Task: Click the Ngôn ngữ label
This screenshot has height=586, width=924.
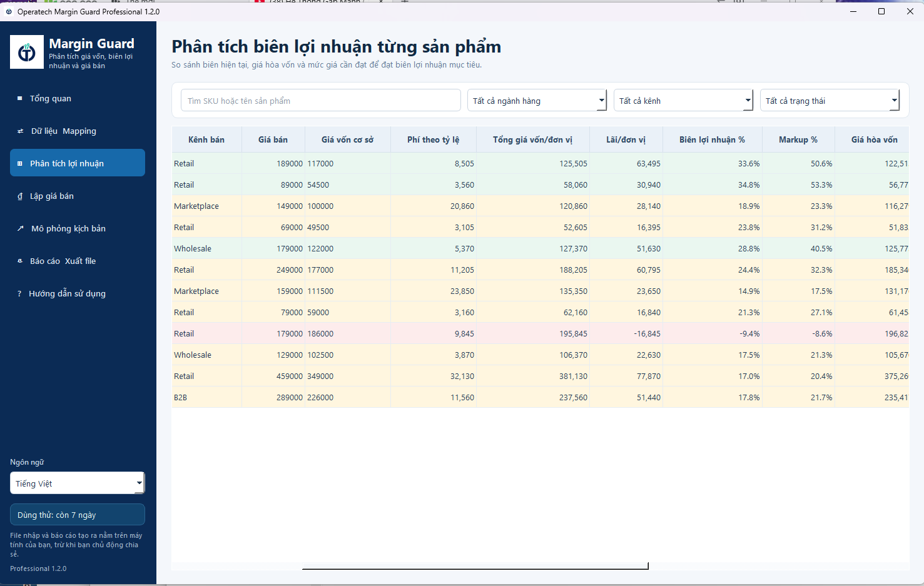Action: pyautogui.click(x=27, y=462)
